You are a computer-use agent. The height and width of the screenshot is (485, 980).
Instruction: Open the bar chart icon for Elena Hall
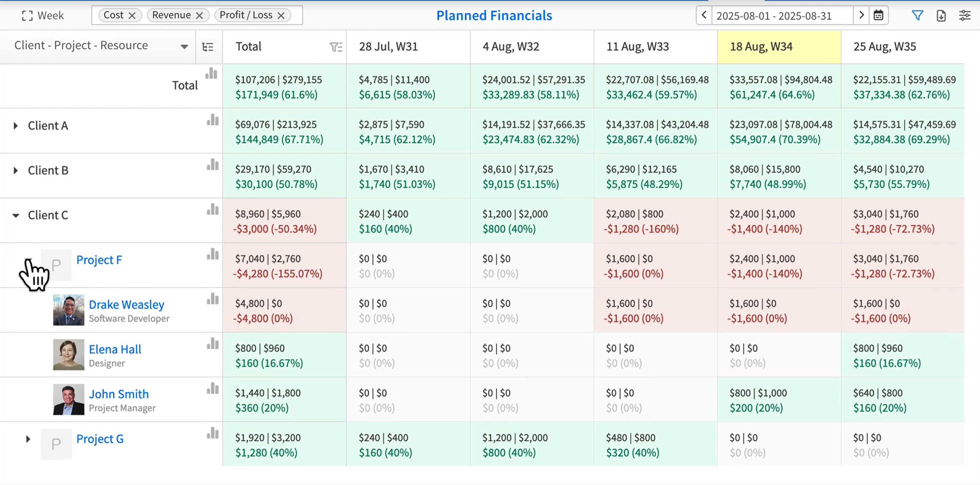213,344
